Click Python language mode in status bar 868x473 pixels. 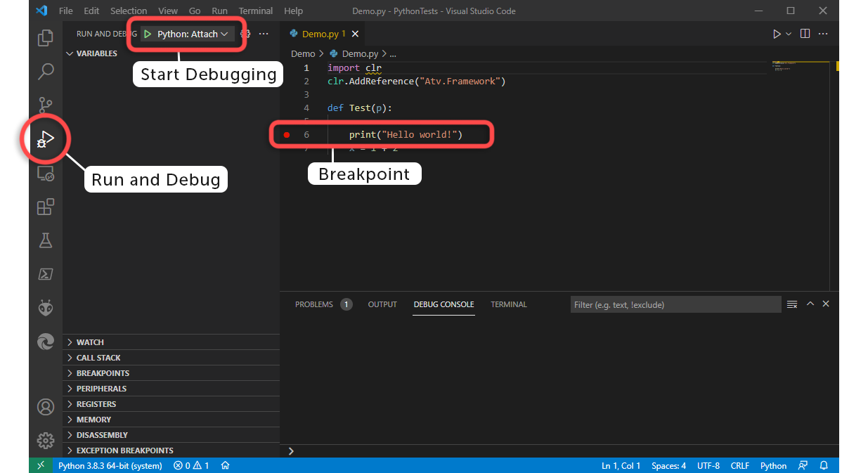[773, 465]
